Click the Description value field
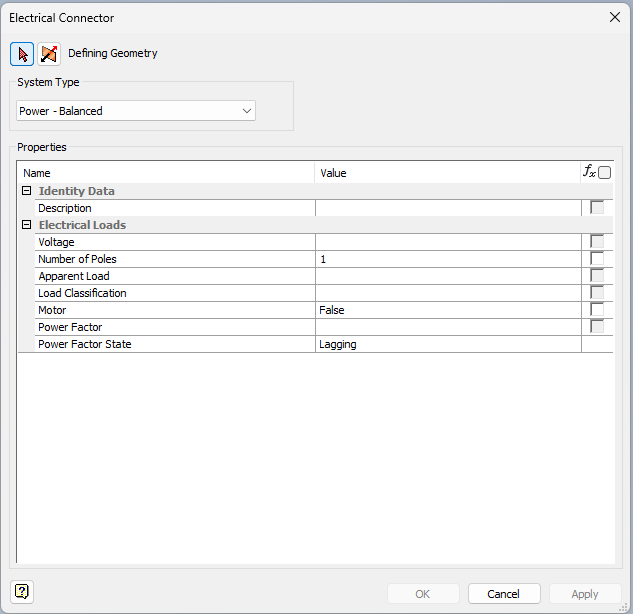The width and height of the screenshot is (633, 614). pyautogui.click(x=448, y=208)
